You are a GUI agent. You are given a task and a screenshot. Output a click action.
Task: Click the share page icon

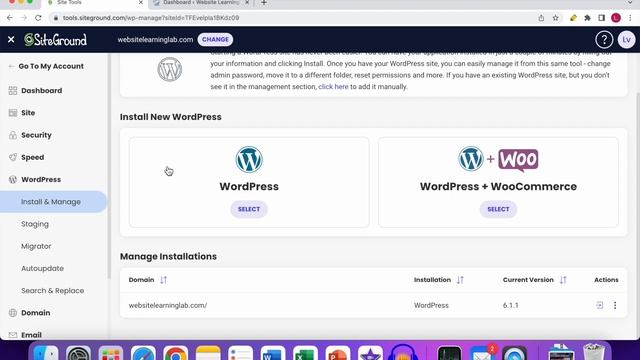point(541,18)
